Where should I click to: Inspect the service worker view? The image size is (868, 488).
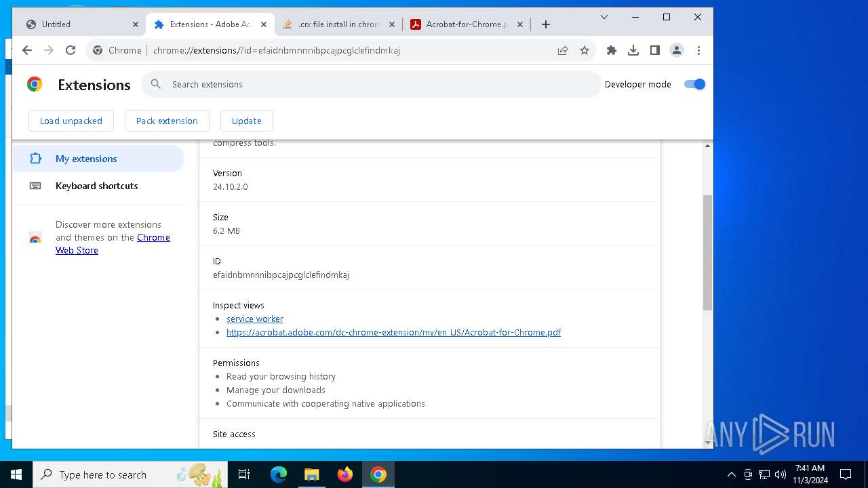pyautogui.click(x=255, y=319)
